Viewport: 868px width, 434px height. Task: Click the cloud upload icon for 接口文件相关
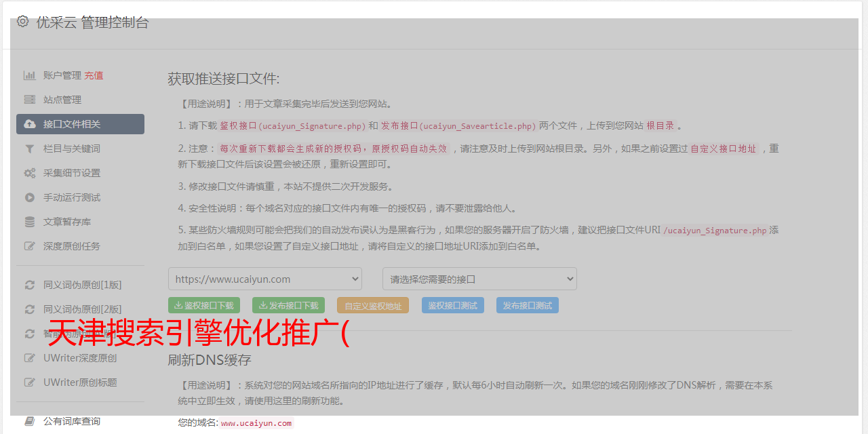(x=30, y=124)
